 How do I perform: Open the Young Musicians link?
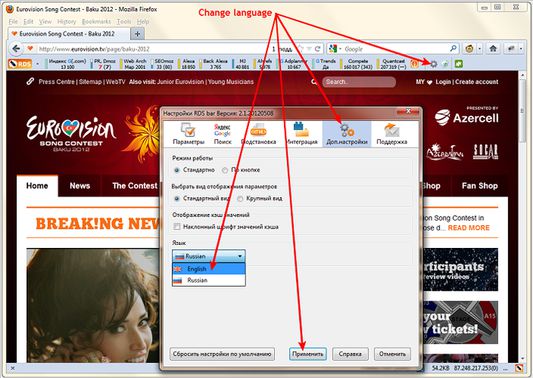pyautogui.click(x=231, y=82)
